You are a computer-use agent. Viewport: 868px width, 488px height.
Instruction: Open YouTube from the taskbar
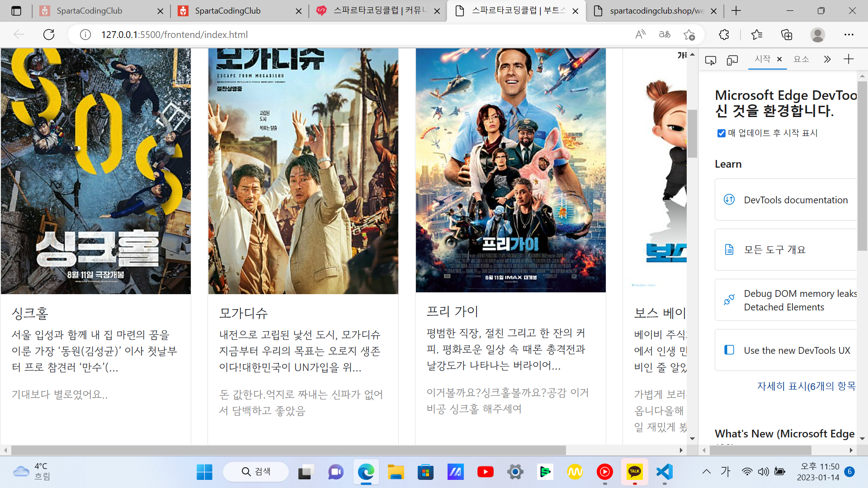click(x=485, y=472)
